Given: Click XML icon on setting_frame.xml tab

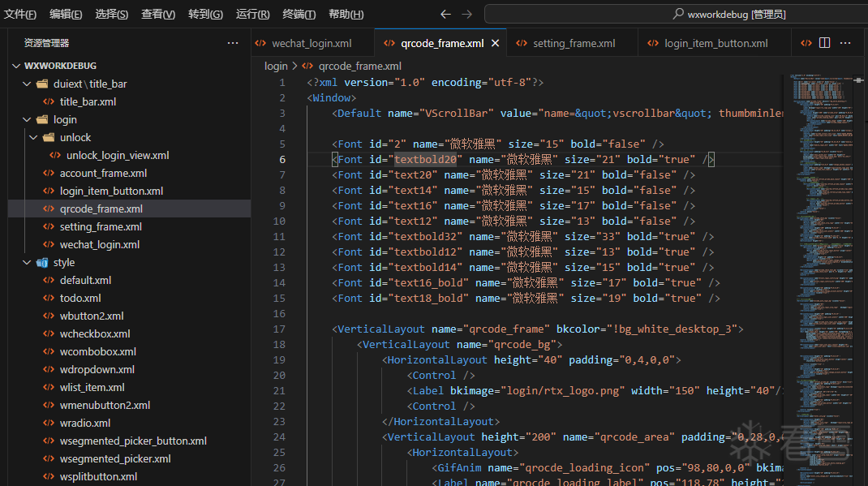Looking at the screenshot, I should [x=522, y=43].
